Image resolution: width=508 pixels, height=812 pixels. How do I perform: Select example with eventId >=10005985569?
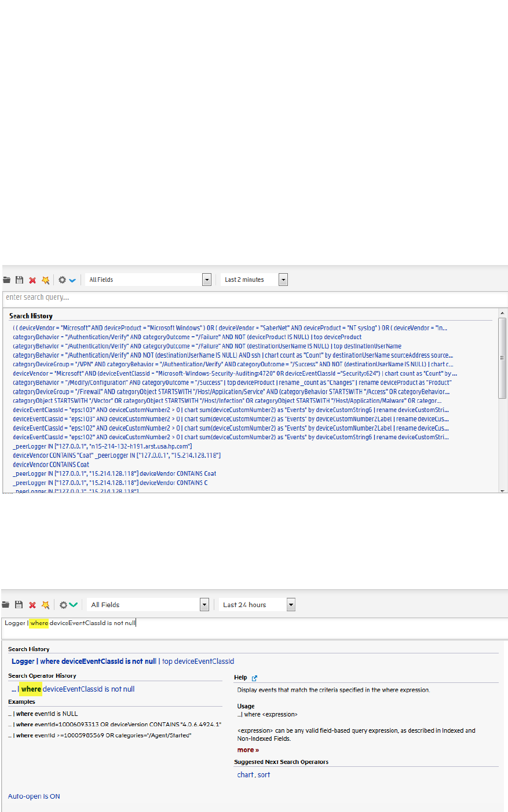100,735
